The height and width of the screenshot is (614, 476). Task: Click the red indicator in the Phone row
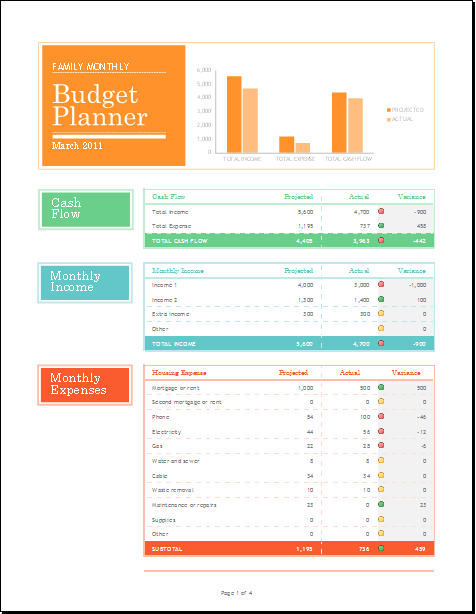click(x=381, y=416)
